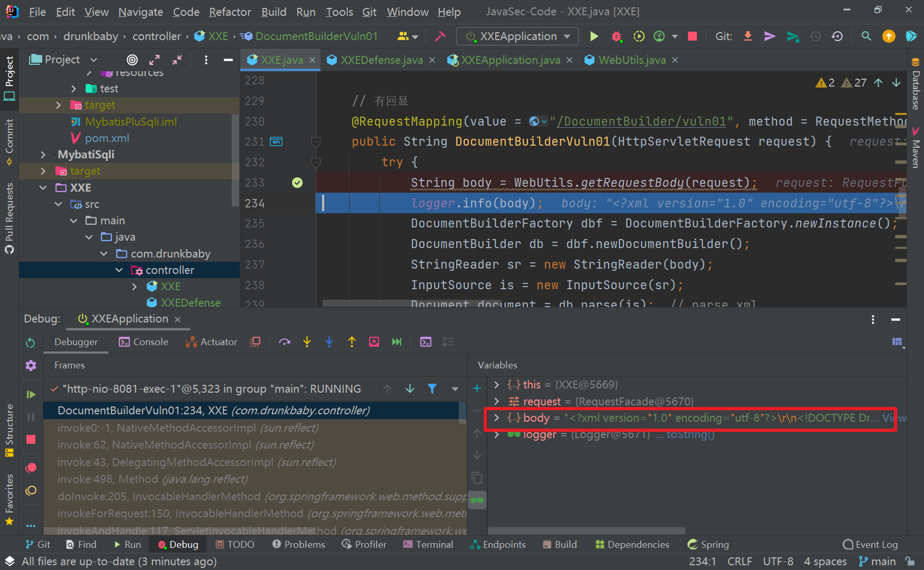
Task: Collapse the controller package in Project tree
Action: tap(119, 270)
